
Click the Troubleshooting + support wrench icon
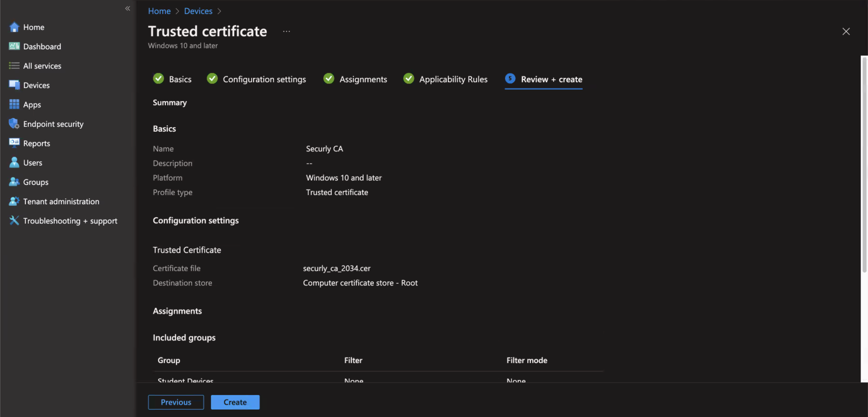coord(14,220)
